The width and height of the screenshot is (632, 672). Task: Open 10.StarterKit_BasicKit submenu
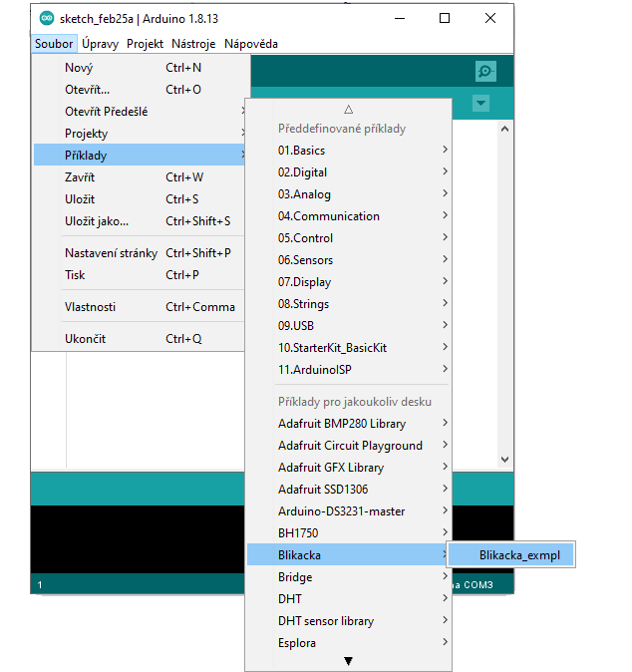pos(349,348)
